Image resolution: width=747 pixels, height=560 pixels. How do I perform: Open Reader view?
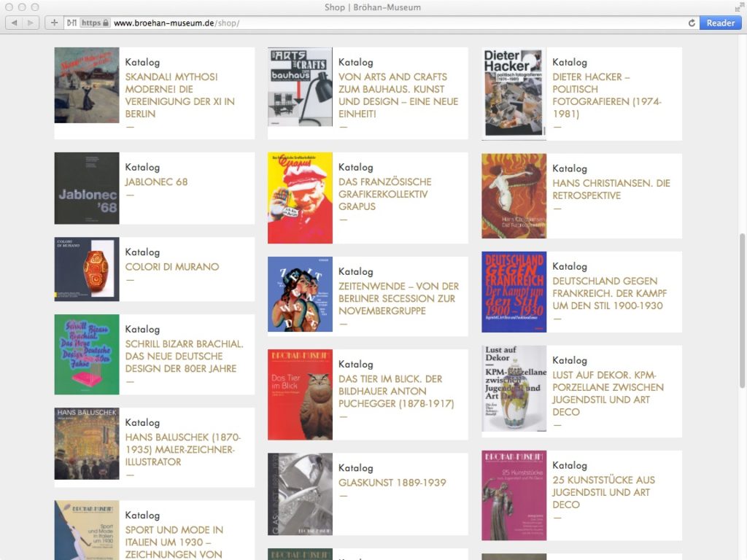tap(720, 23)
